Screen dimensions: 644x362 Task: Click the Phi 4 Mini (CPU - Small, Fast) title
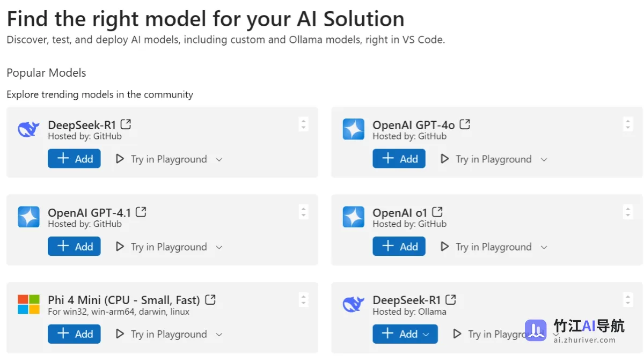(124, 300)
